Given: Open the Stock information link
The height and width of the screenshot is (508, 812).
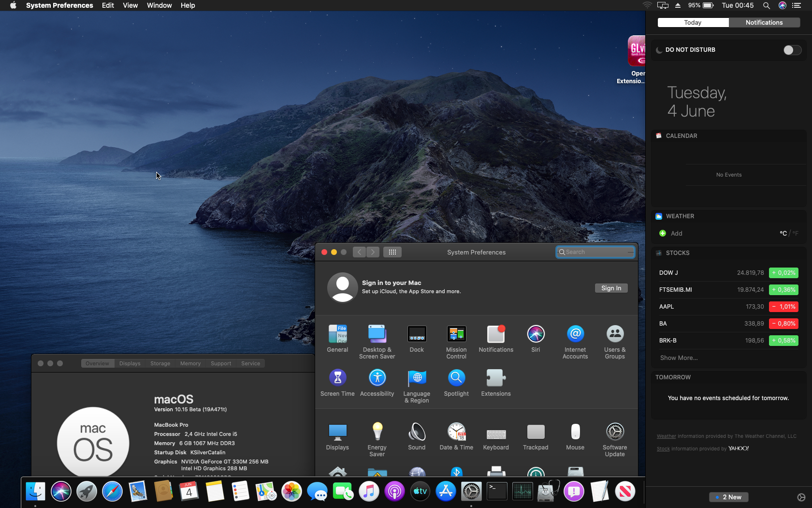Looking at the screenshot, I should click(x=663, y=449).
